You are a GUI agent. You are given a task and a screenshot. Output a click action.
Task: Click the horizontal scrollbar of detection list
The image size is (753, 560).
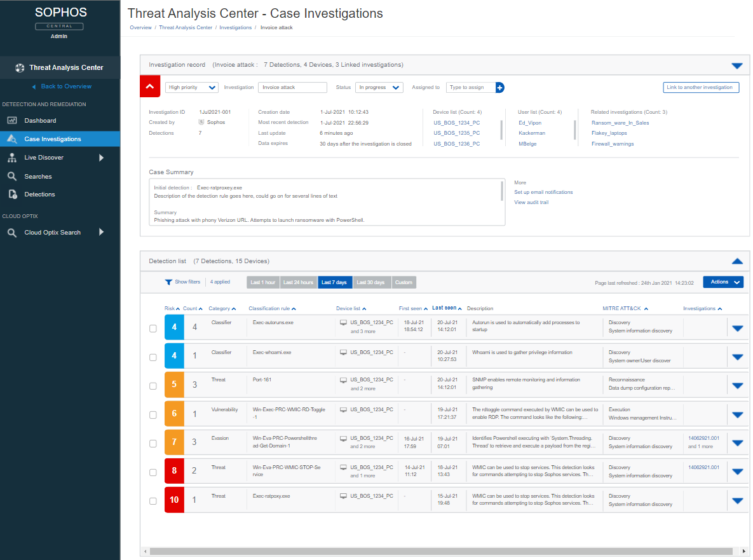point(441,551)
